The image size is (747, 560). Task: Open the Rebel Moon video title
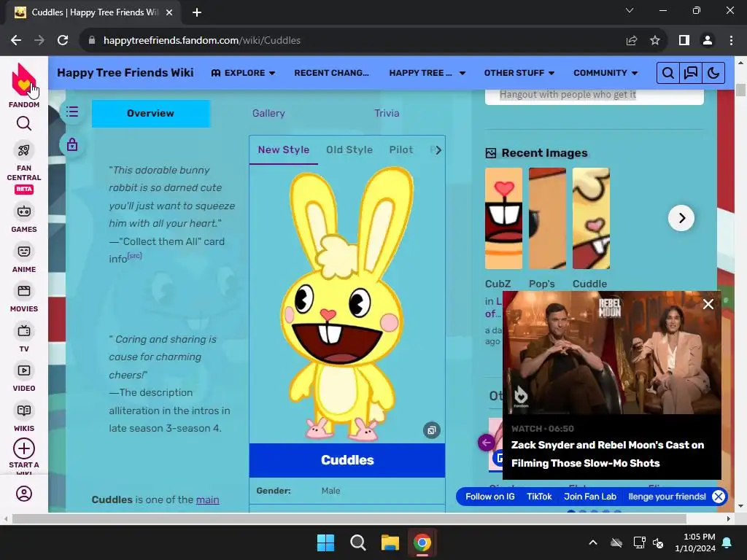(x=608, y=454)
